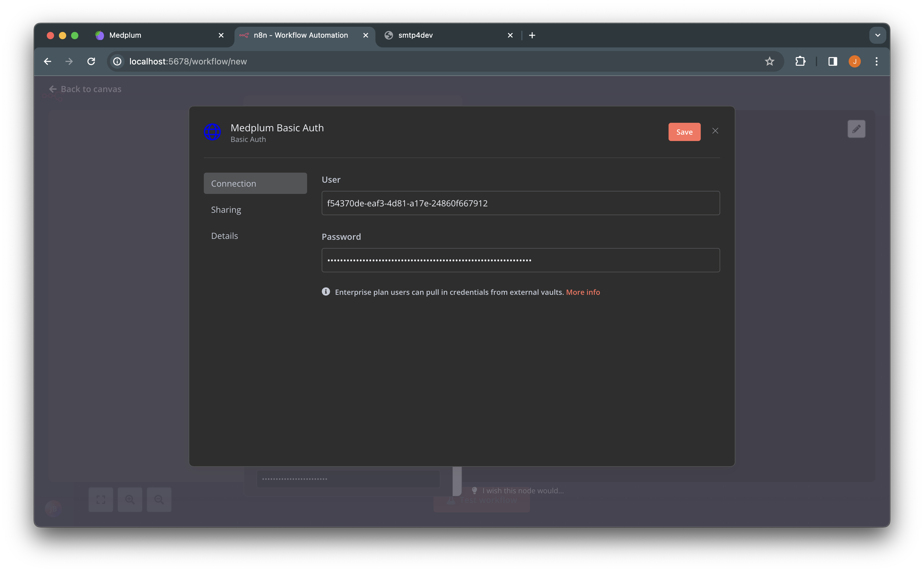Close the smtp4dev browser tab
Viewport: 924px width, 572px height.
tap(510, 35)
